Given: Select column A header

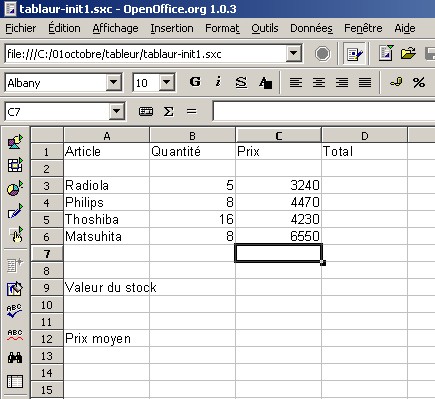Looking at the screenshot, I should point(107,135).
